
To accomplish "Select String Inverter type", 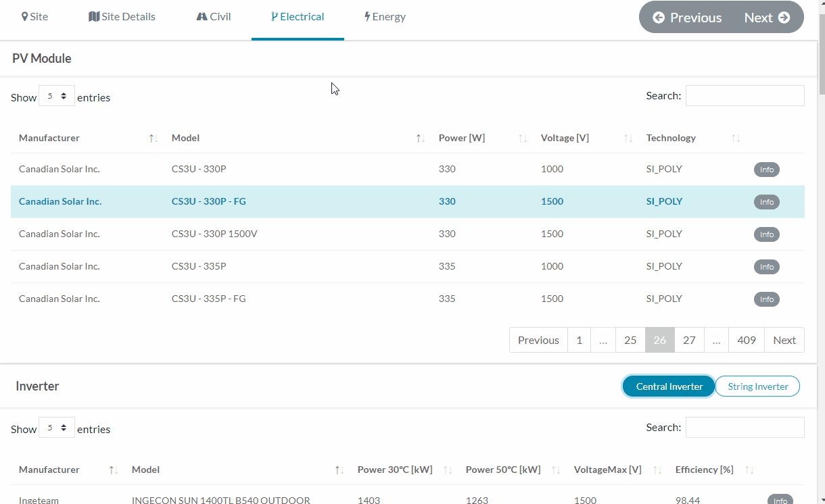I will coord(757,386).
